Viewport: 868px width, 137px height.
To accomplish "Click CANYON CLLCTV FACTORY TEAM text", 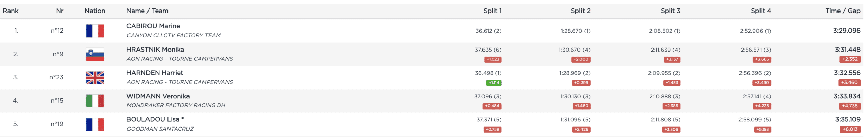I will [174, 35].
